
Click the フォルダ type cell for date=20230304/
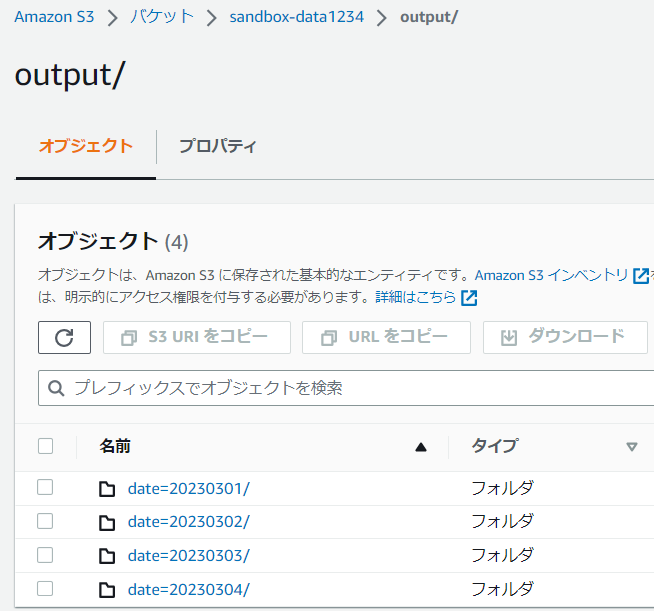pyautogui.click(x=502, y=589)
